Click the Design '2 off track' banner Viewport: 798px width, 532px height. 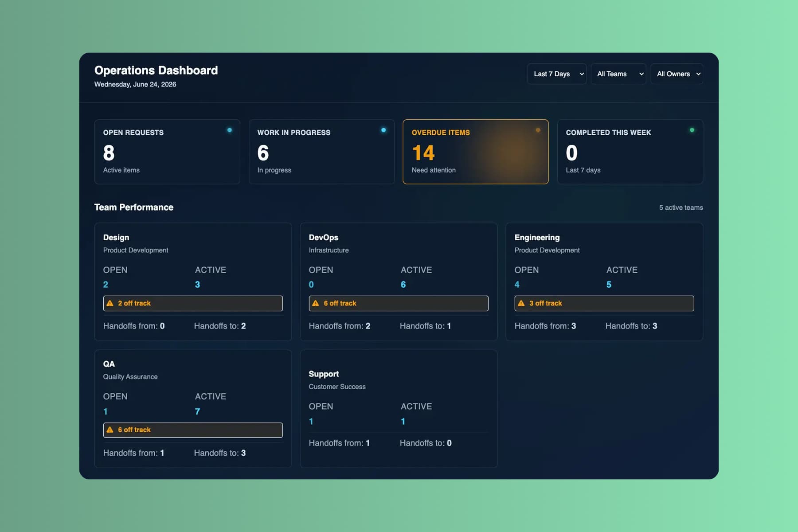click(x=193, y=303)
